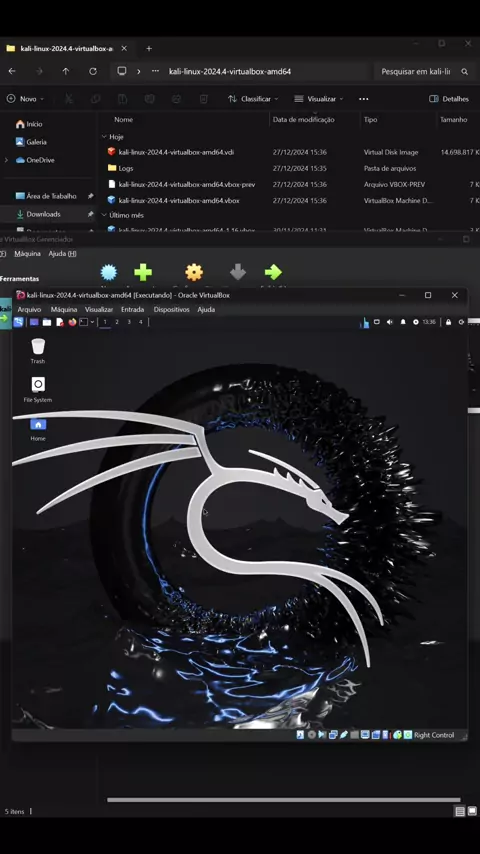
Task: Click the display icon in the Kali panel tray
Action: pyautogui.click(x=376, y=322)
